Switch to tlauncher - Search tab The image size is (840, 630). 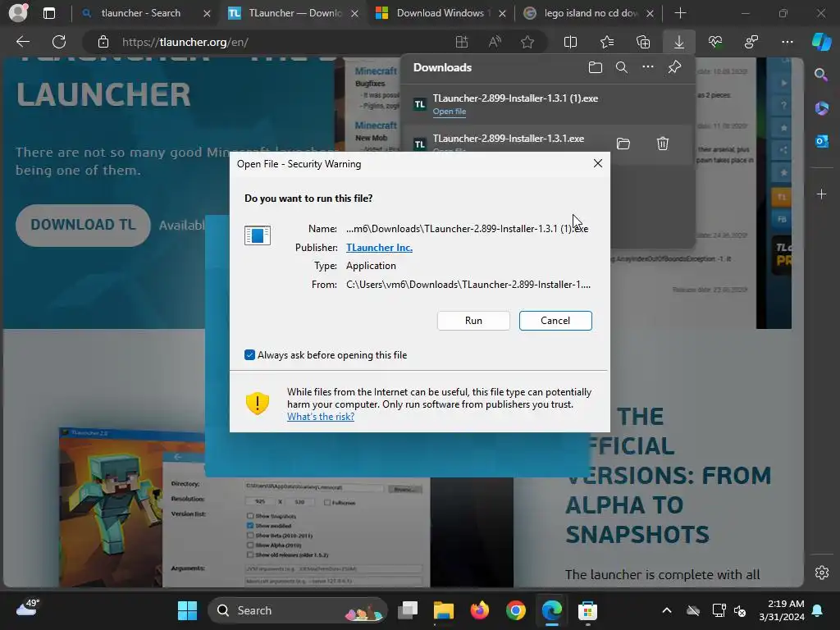click(x=140, y=13)
